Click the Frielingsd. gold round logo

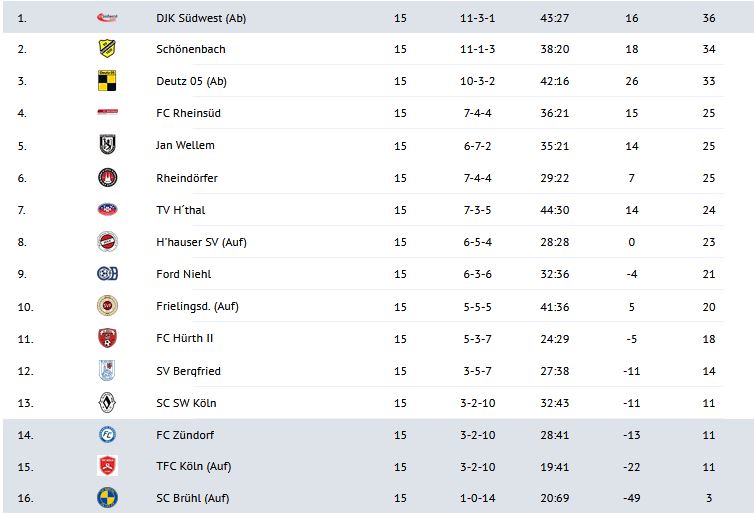point(107,306)
